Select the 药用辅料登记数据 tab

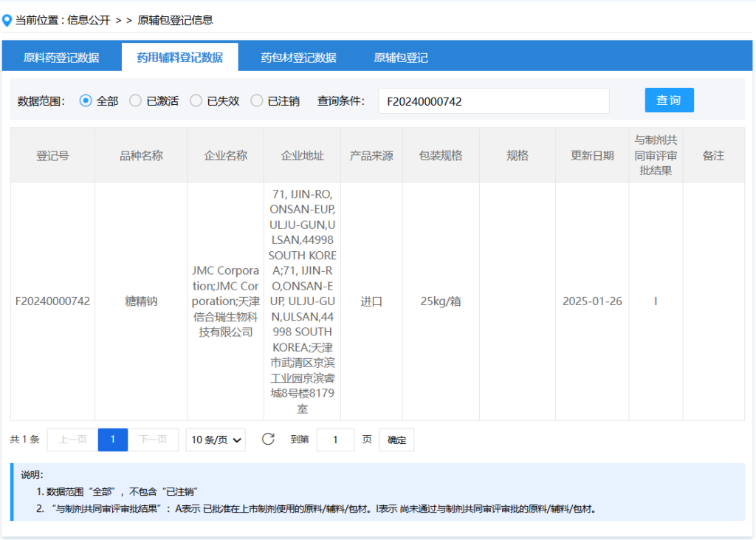(179, 58)
